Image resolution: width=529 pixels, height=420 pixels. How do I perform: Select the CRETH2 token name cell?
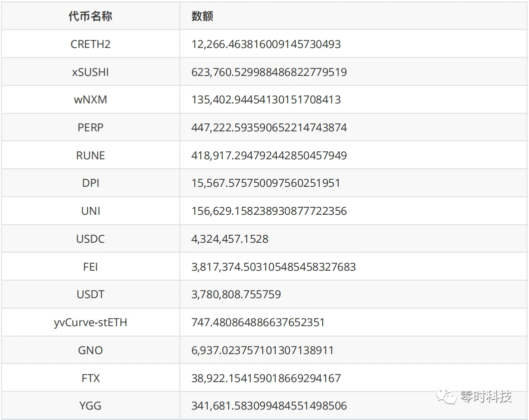(90, 44)
